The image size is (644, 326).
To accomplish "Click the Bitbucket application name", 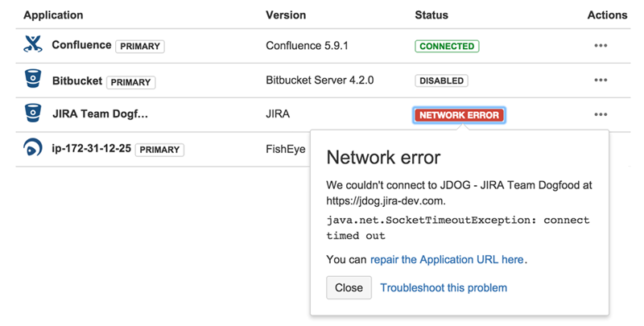I will 77,80.
